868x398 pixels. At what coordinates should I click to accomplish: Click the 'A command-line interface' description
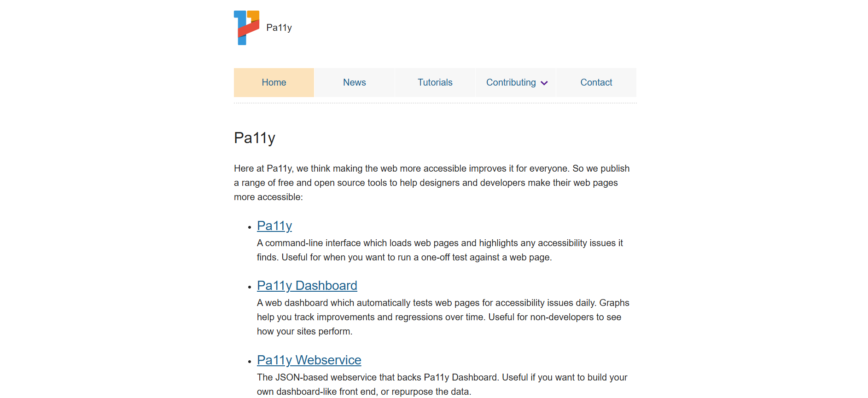pyautogui.click(x=440, y=250)
